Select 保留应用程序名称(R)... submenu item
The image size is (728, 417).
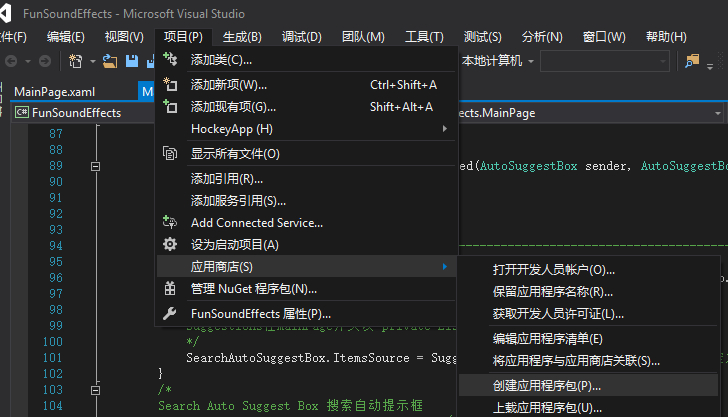tap(589, 292)
